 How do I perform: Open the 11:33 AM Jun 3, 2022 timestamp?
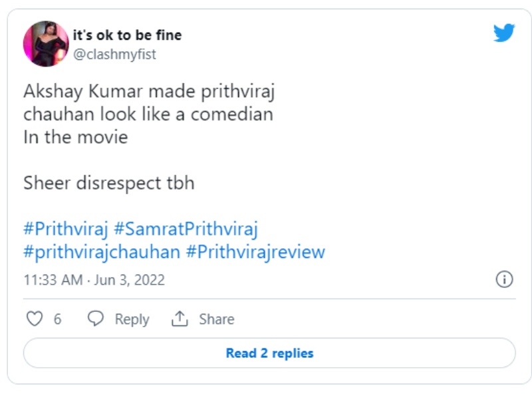point(94,280)
